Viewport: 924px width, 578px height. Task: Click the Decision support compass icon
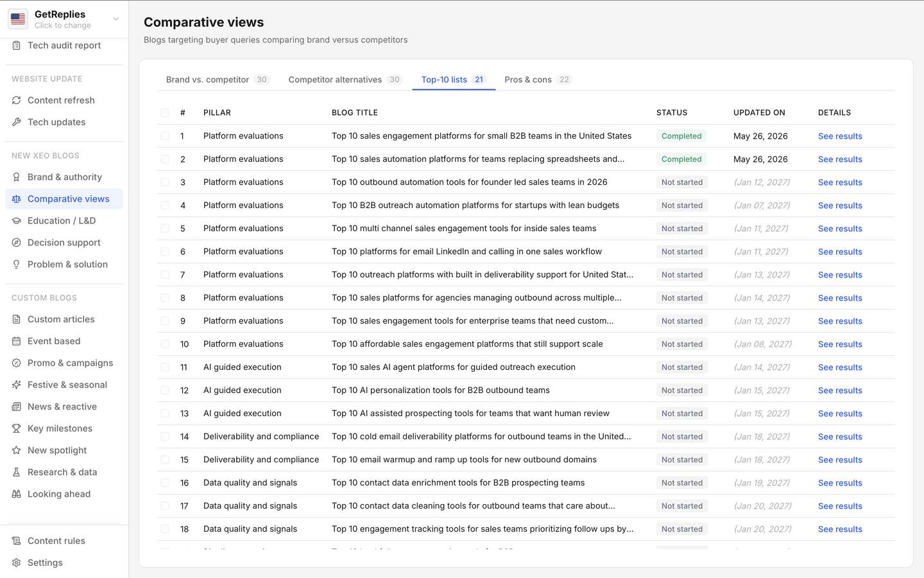tap(17, 243)
